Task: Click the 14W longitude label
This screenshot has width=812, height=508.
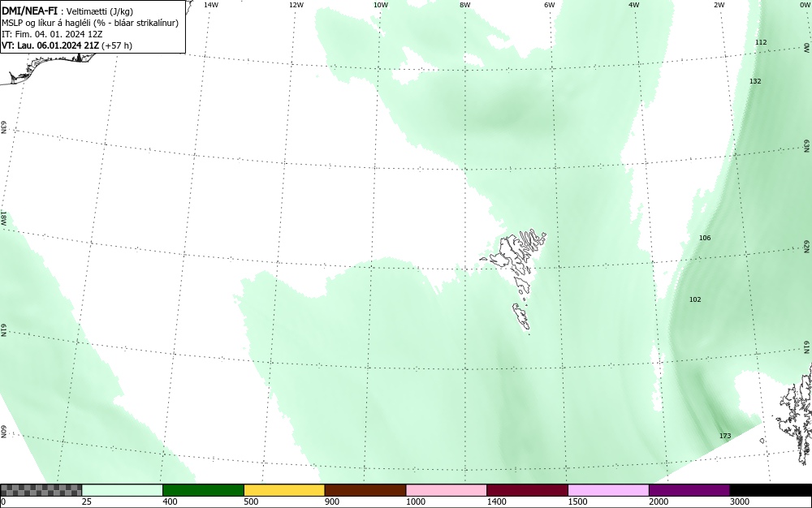Action: [211, 5]
